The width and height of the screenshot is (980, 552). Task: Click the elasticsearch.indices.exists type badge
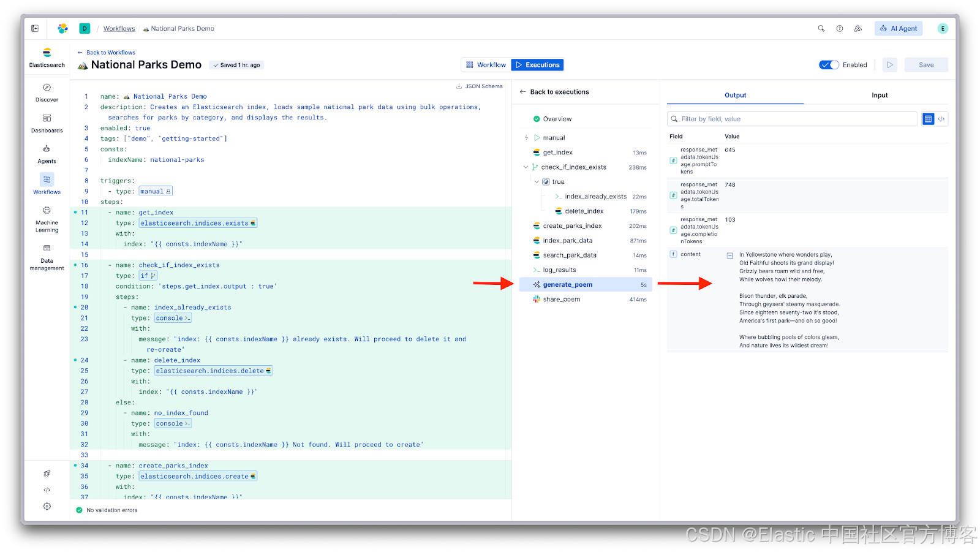(x=198, y=223)
